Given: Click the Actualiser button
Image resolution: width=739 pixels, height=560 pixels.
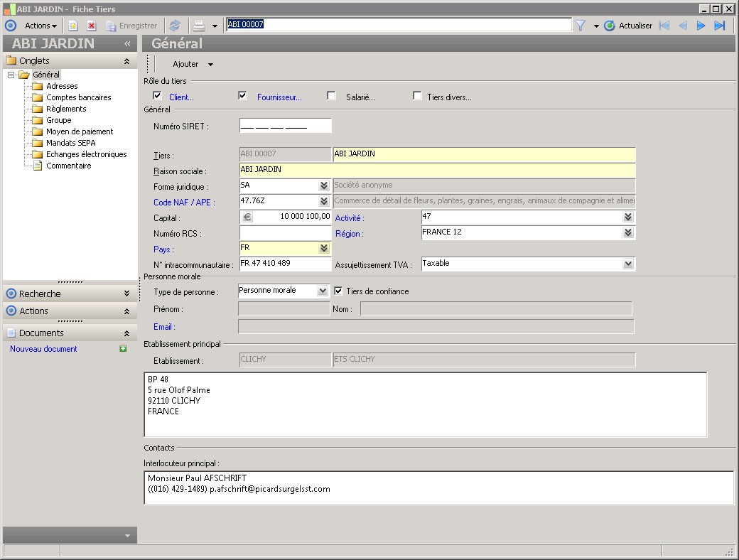Looking at the screenshot, I should pyautogui.click(x=628, y=26).
